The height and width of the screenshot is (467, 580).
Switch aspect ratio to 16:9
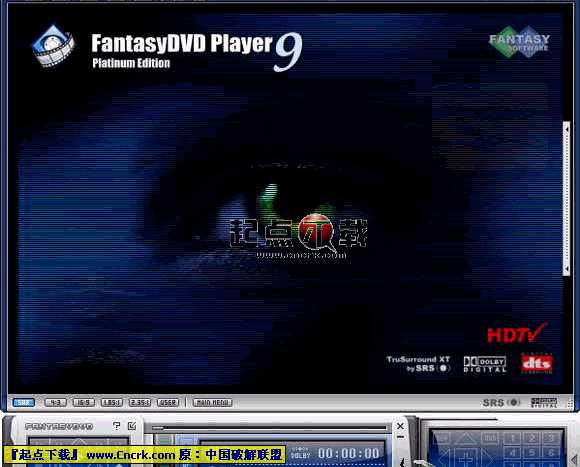click(x=84, y=402)
